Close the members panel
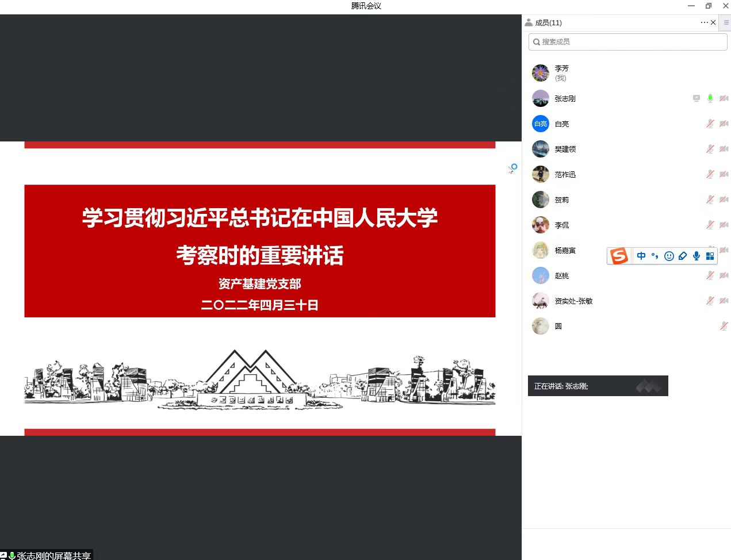The height and width of the screenshot is (560, 731). [713, 22]
